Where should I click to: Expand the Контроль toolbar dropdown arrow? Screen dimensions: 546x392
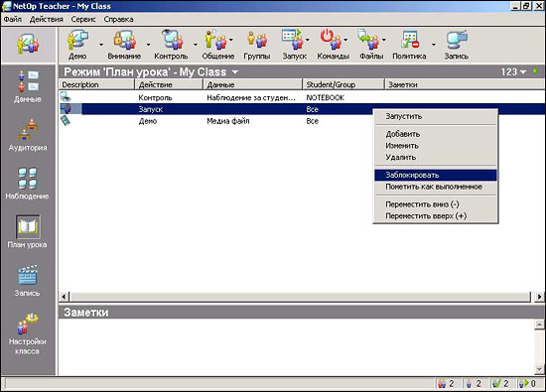tap(195, 45)
